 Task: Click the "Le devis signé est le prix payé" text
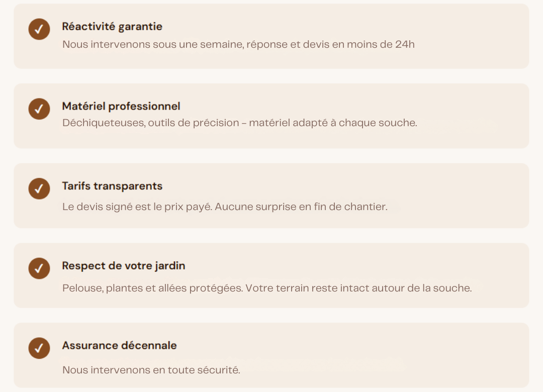click(225, 207)
